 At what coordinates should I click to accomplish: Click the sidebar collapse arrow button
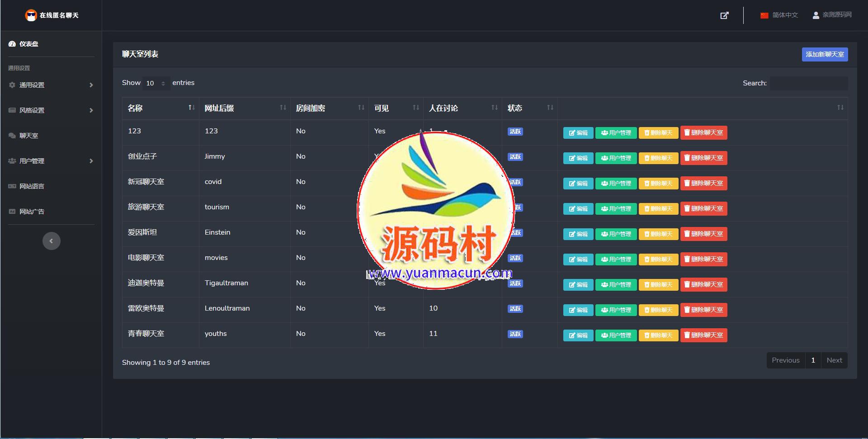point(51,241)
